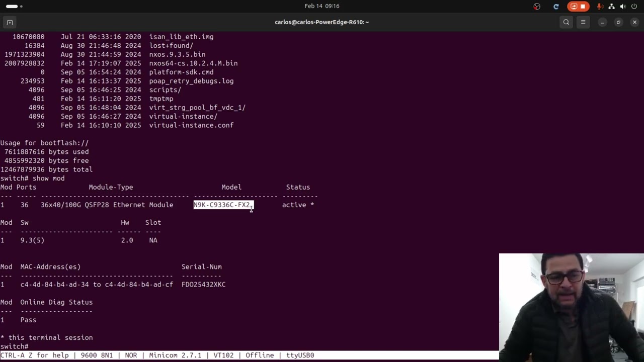Click the 'Online Diag Status' header

pos(56,302)
